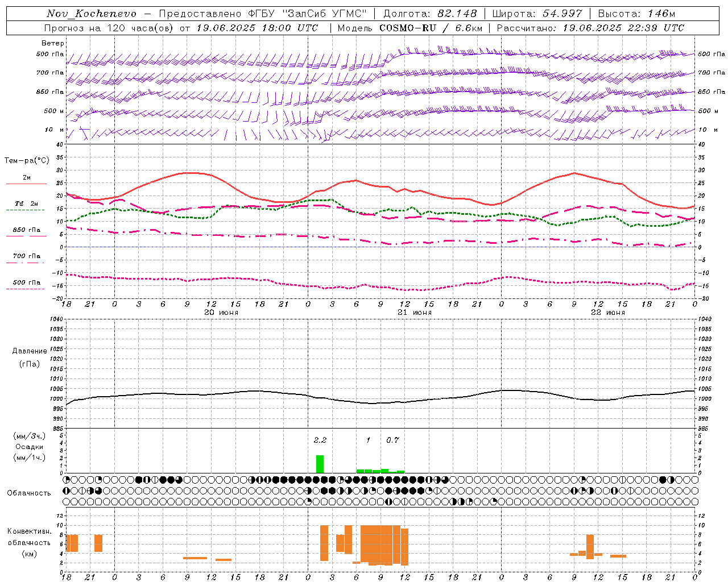Click the 'Долгота: 82.148' longitude value
Image resolution: width=728 pixels, height=582 pixels.
pyautogui.click(x=431, y=14)
